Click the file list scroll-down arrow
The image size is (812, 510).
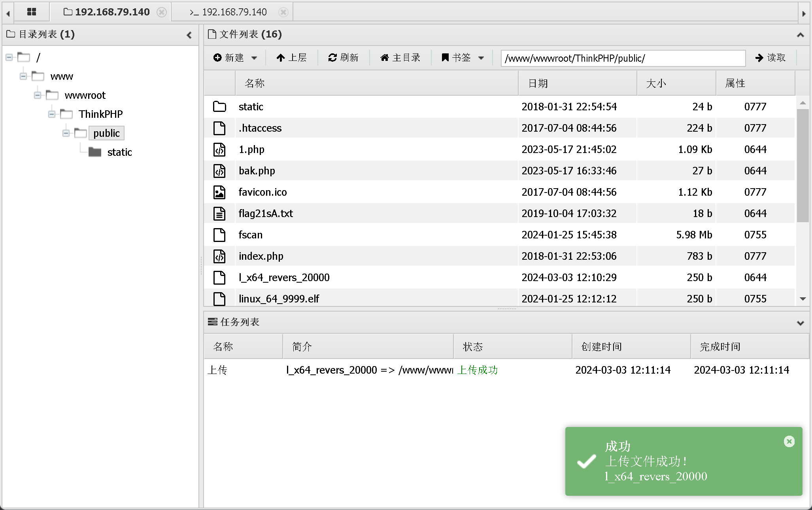pyautogui.click(x=803, y=299)
